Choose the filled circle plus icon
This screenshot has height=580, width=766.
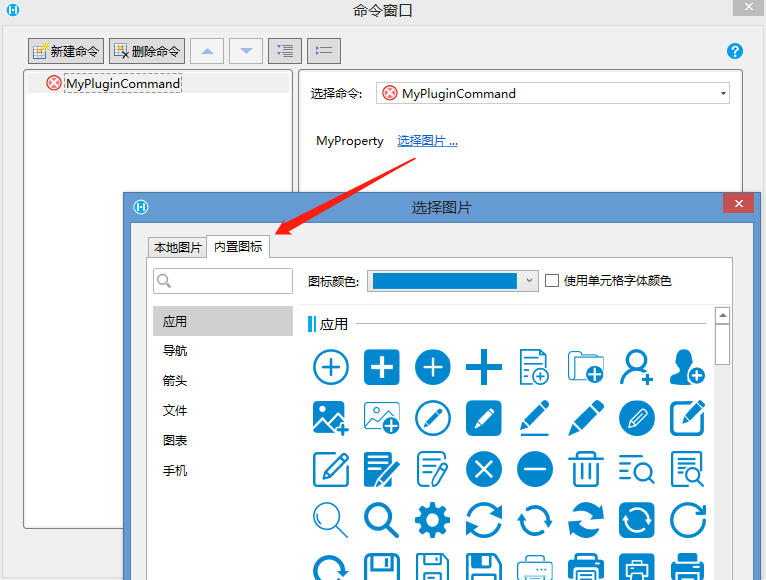[x=433, y=367]
